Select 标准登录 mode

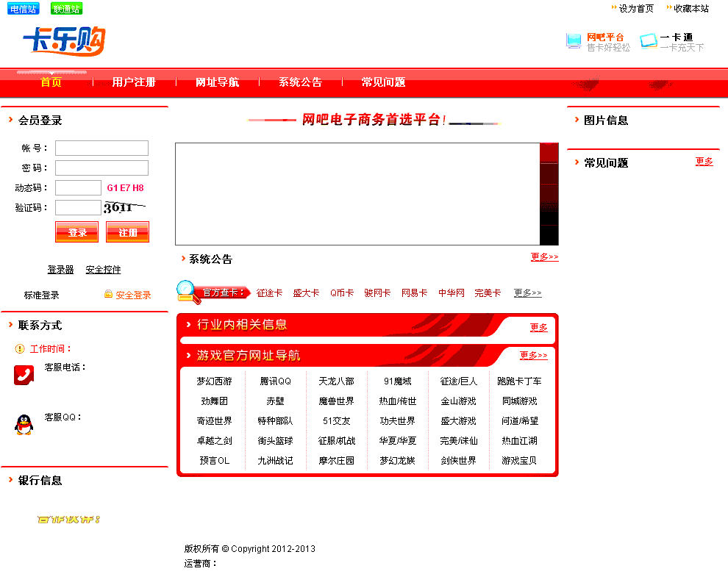click(x=42, y=295)
